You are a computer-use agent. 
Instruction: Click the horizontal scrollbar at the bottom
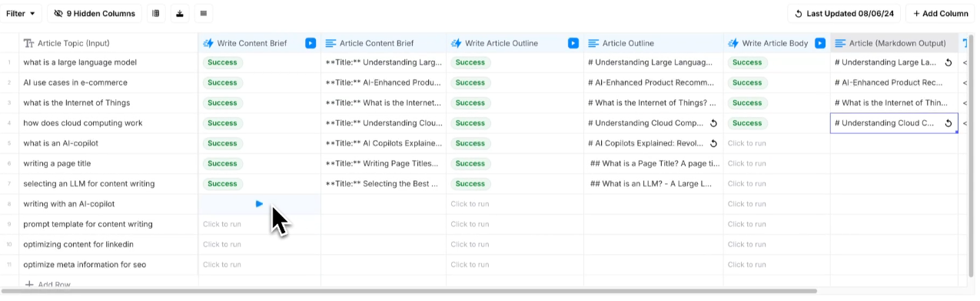coord(409,291)
